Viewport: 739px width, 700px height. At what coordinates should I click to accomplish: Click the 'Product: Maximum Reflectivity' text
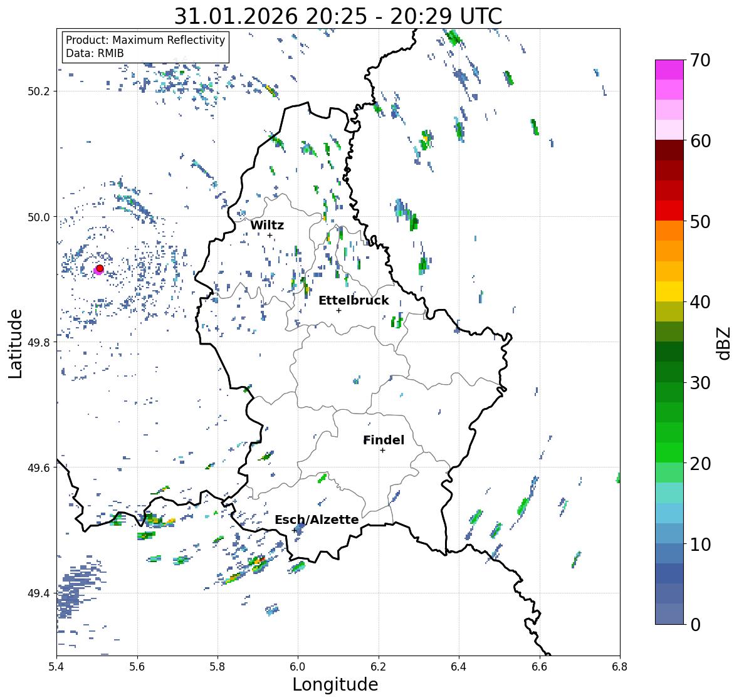145,40
